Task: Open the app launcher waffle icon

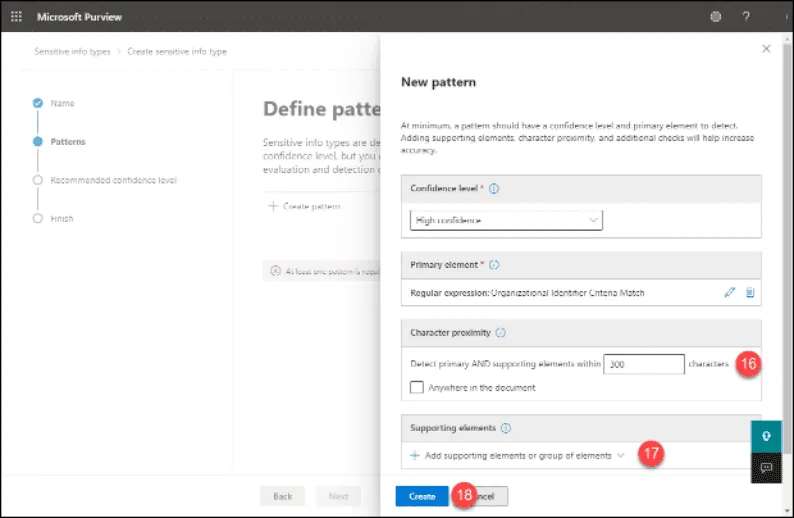Action: (x=16, y=17)
